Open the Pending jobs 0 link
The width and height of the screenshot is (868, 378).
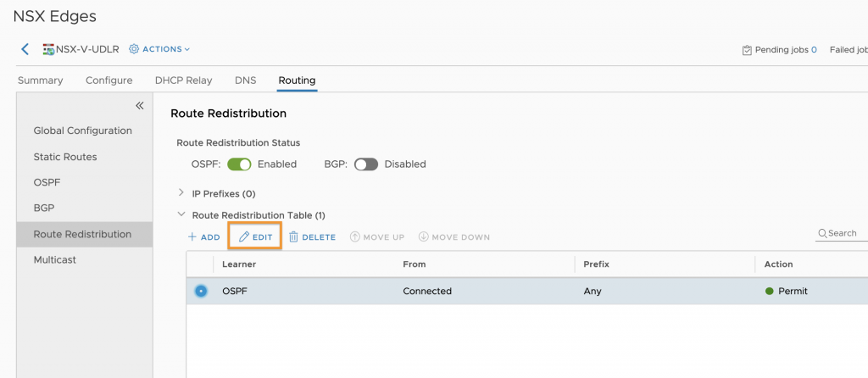786,50
